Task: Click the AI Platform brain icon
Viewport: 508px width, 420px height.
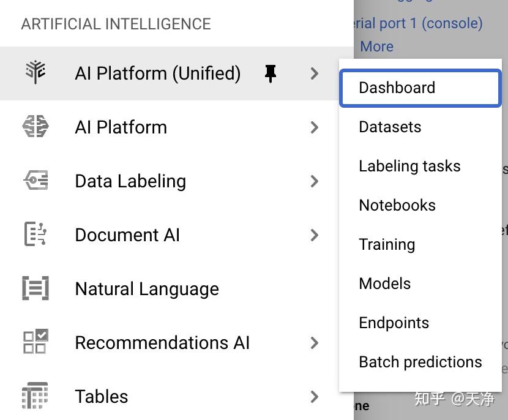Action: coord(35,127)
